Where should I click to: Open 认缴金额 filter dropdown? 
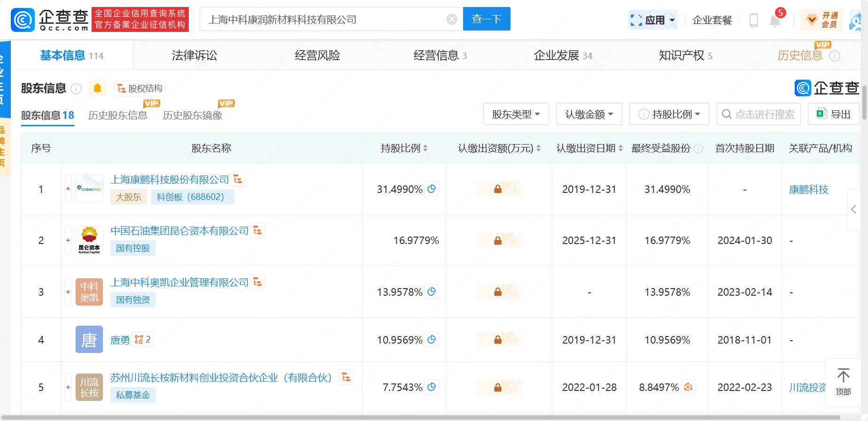click(589, 114)
